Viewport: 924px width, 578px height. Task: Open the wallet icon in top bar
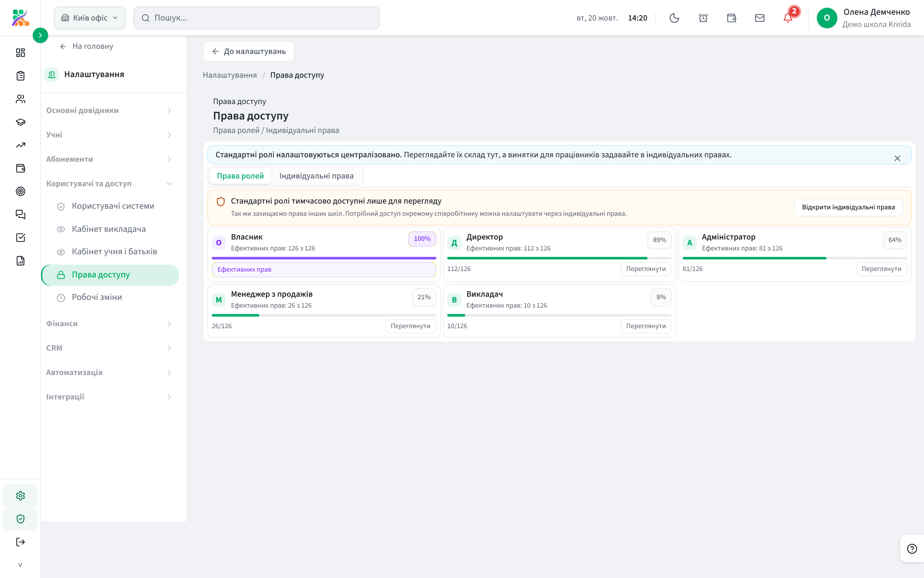(731, 18)
